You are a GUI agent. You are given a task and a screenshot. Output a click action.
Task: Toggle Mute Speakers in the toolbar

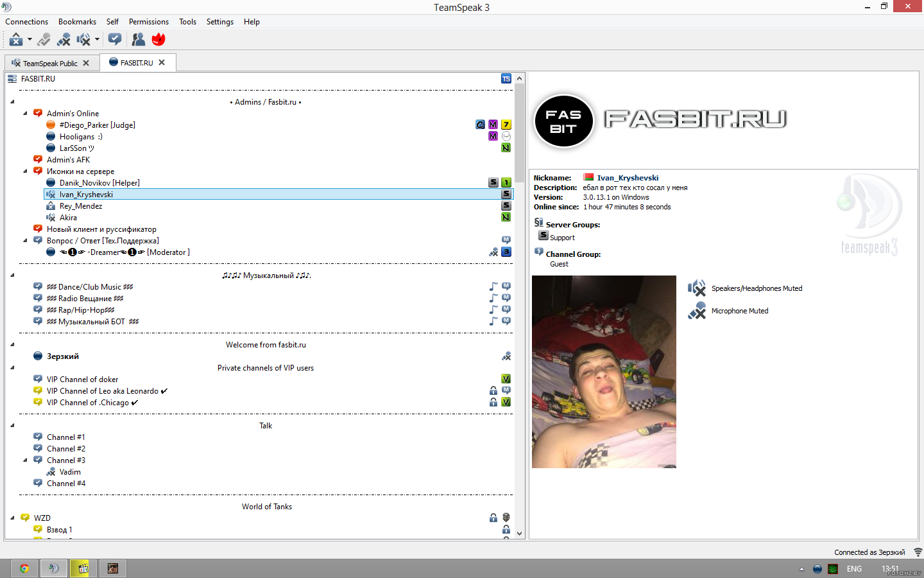click(x=83, y=40)
